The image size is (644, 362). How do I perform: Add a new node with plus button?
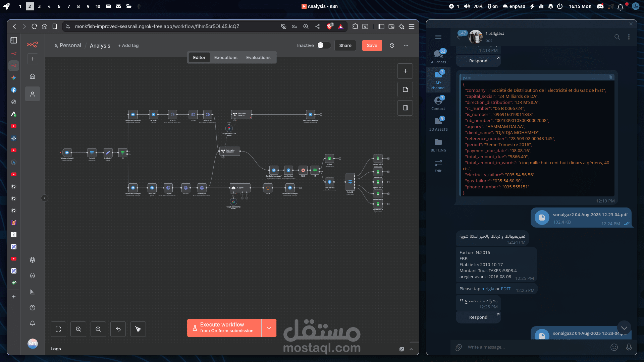click(405, 71)
